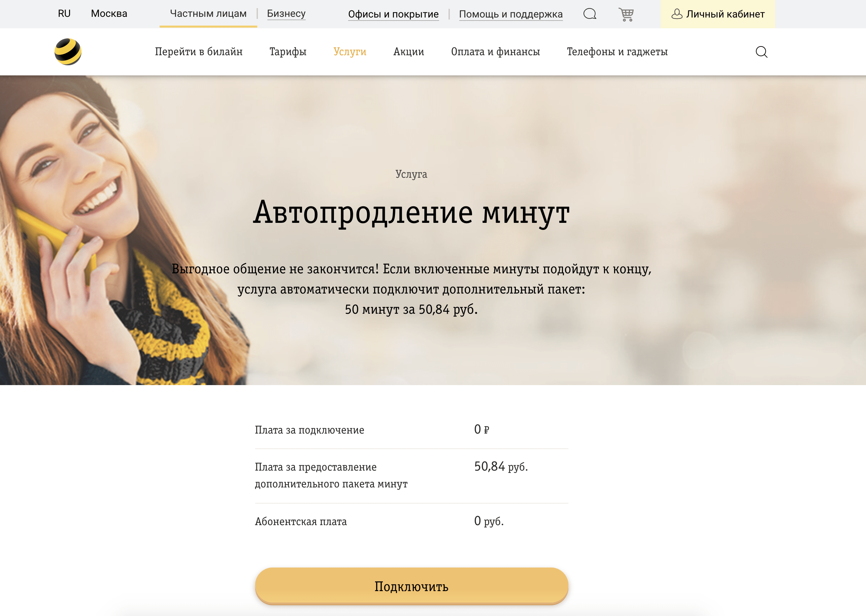Open Оплата и финансы
This screenshot has height=616, width=866.
[496, 52]
